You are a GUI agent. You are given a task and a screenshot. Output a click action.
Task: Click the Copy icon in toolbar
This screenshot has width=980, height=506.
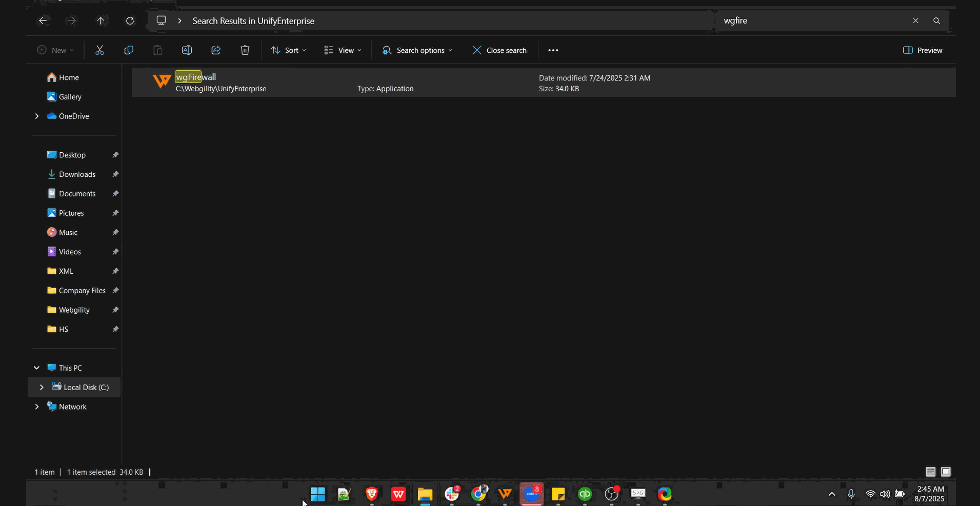coord(129,50)
